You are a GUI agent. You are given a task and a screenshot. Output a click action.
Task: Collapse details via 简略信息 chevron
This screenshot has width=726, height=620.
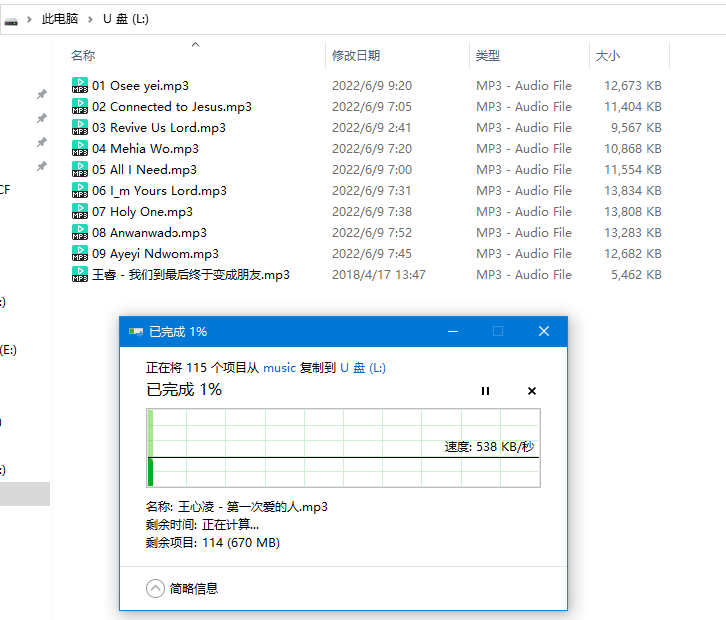pyautogui.click(x=155, y=589)
